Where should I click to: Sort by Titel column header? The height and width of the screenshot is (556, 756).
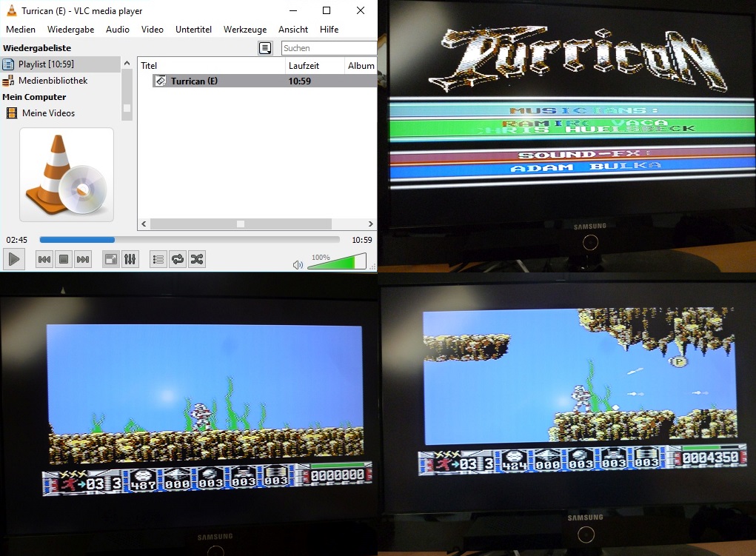click(x=212, y=66)
